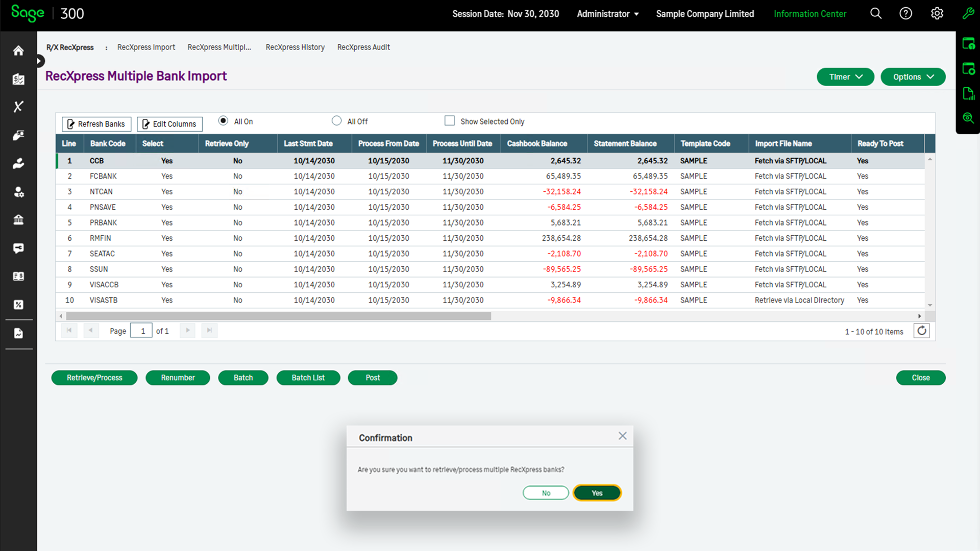Viewport: 980px width, 551px height.
Task: Click the horizontal grid scrollbar
Action: coord(278,316)
